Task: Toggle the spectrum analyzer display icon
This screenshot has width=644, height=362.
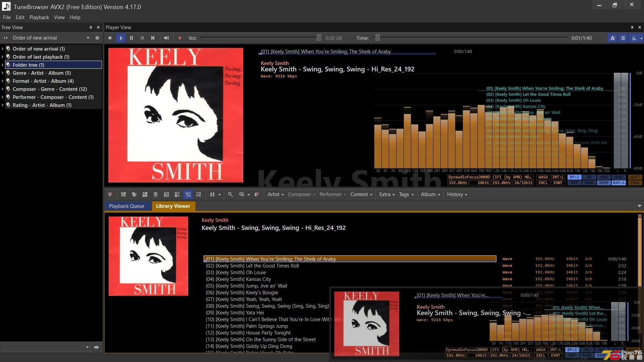Action: click(634, 38)
